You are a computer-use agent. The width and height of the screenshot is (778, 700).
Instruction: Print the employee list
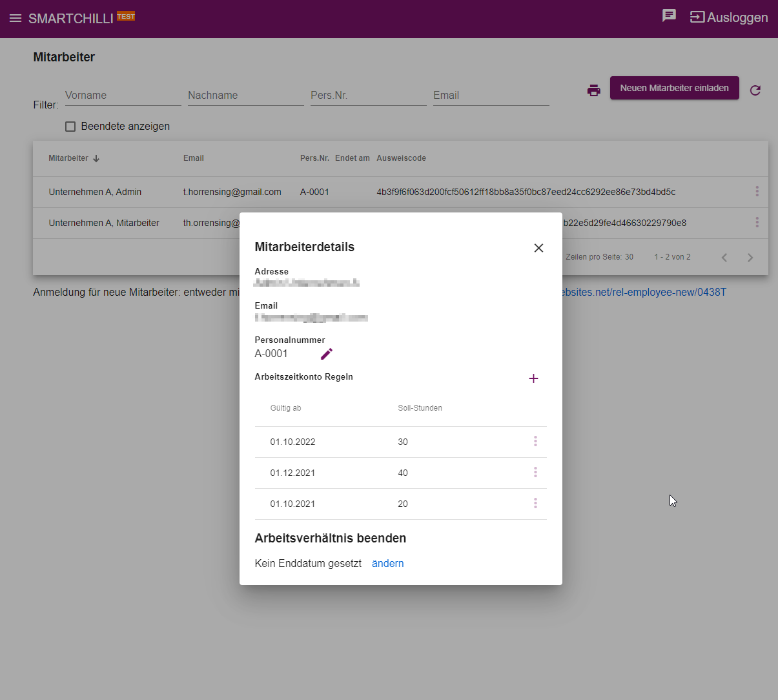594,90
